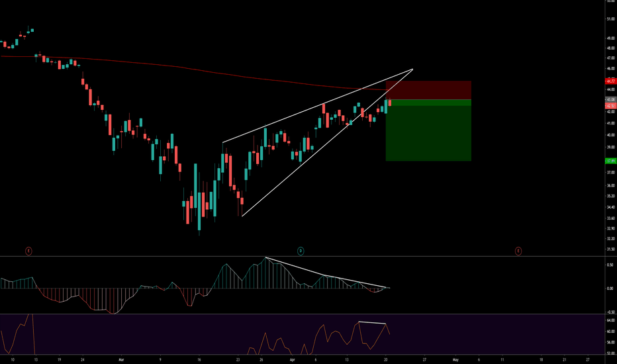Select the red 44.77 stop price label
617x364 pixels.
pos(610,81)
